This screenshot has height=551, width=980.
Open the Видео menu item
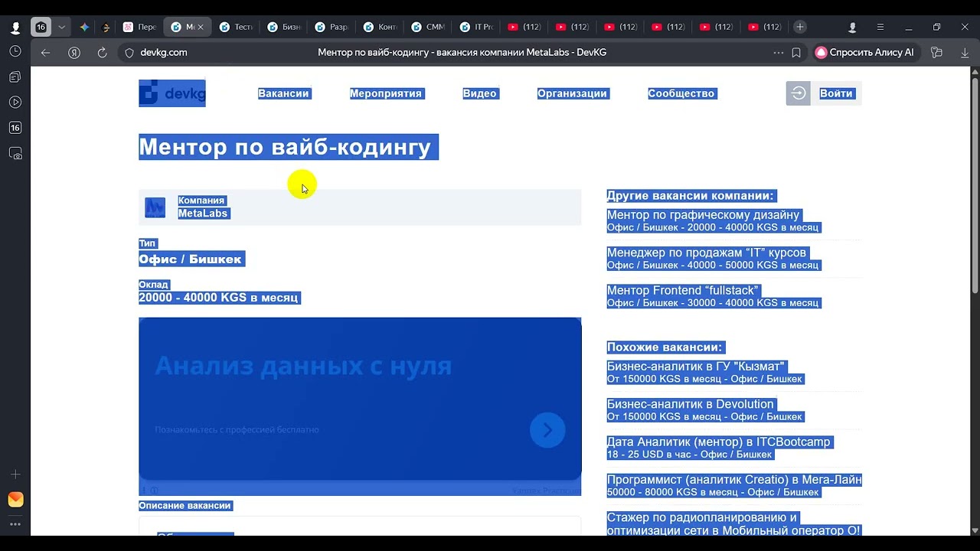(x=480, y=93)
